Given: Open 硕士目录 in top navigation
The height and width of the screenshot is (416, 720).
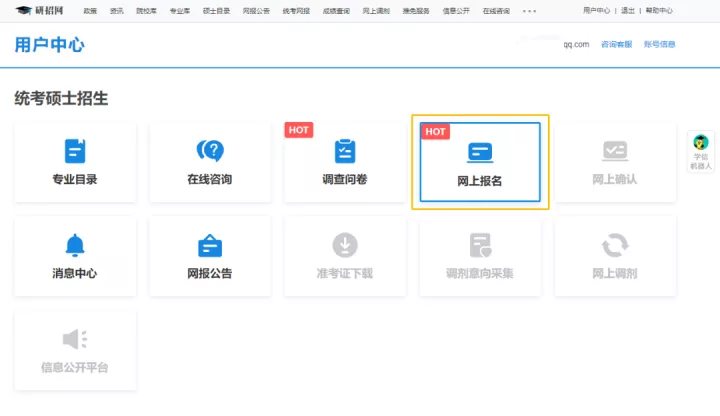Looking at the screenshot, I should (x=215, y=10).
